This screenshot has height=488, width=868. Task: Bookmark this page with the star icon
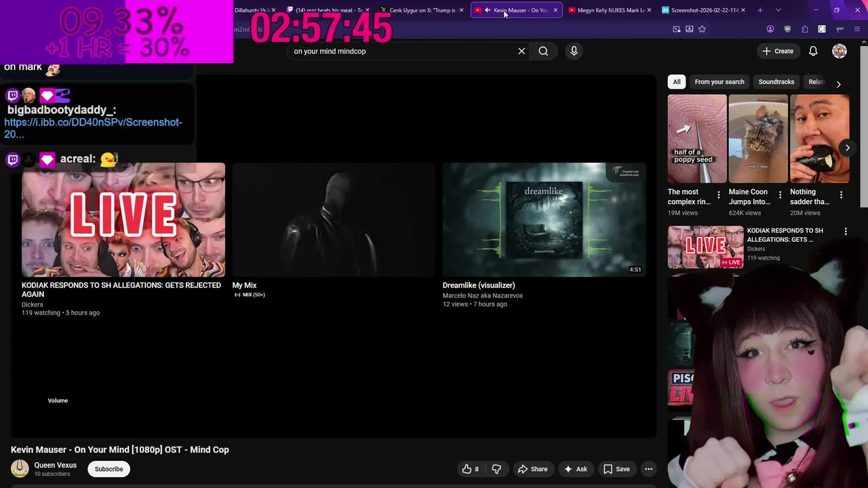click(x=702, y=29)
